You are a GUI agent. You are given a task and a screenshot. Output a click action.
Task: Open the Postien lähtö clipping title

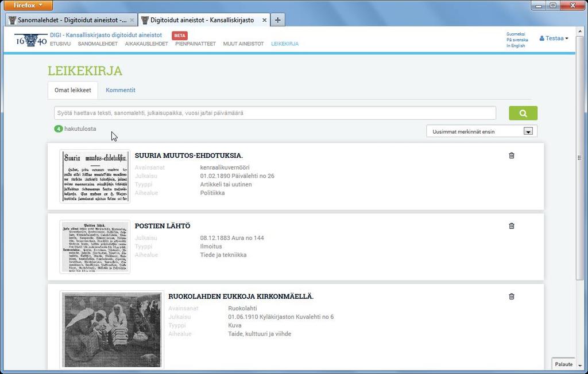[x=163, y=226]
